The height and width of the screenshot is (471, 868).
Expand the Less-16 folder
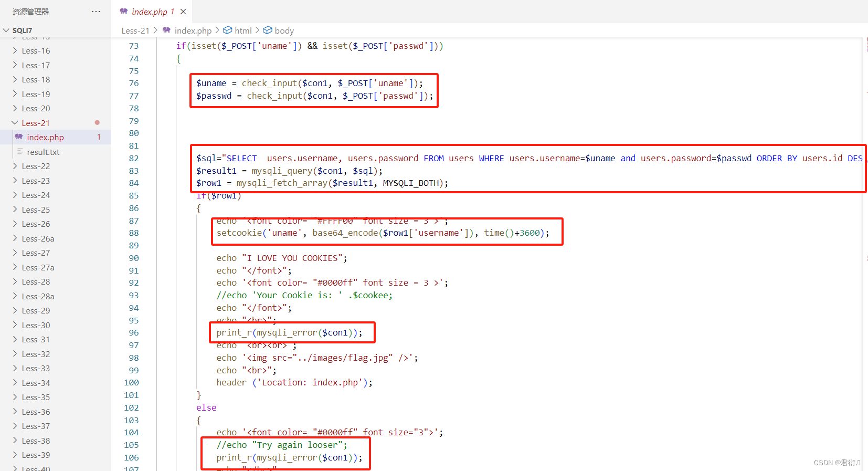(x=15, y=50)
